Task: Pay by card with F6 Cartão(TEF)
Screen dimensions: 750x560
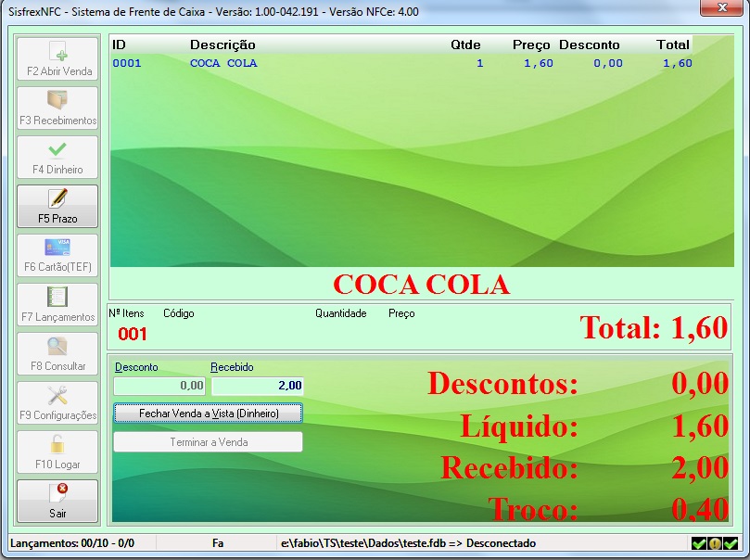Action: coord(57,255)
